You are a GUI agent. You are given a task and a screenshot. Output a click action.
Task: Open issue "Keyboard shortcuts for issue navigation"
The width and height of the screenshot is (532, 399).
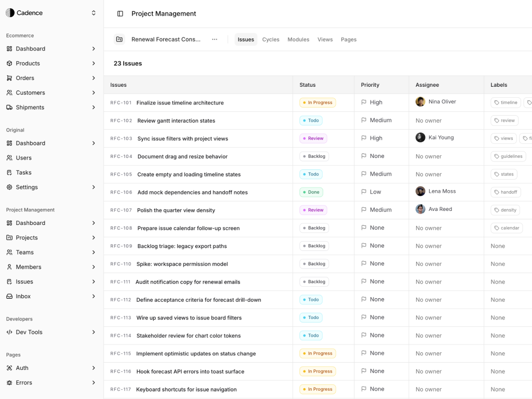[187, 390]
